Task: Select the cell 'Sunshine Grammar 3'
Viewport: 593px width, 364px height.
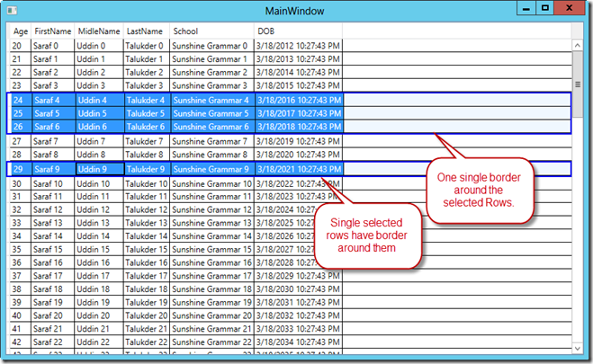Action: point(211,85)
